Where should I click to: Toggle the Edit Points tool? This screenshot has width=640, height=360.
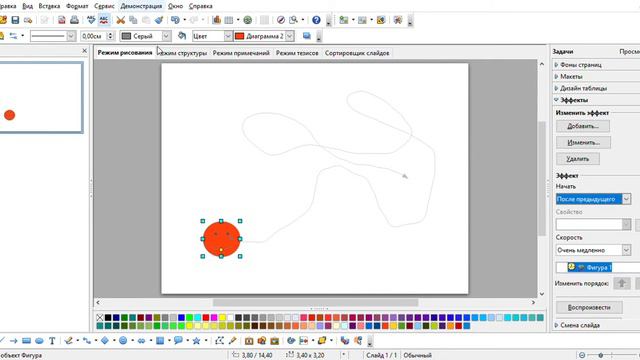click(x=220, y=340)
